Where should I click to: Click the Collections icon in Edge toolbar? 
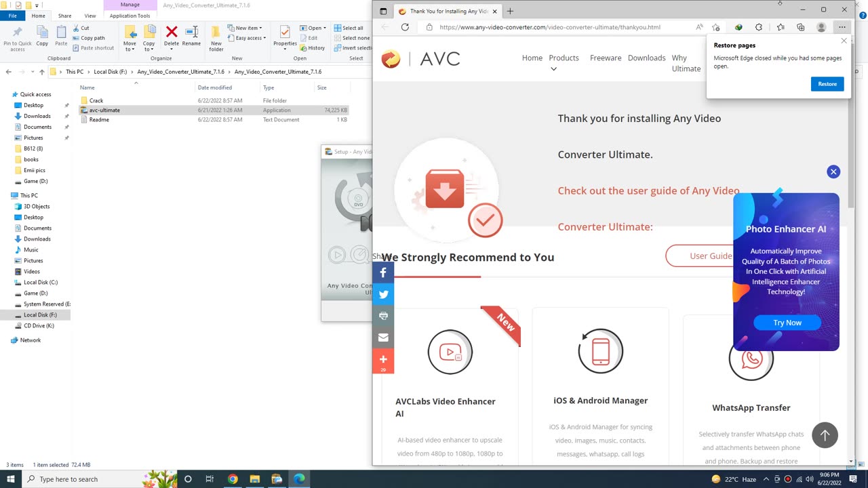pos(801,27)
